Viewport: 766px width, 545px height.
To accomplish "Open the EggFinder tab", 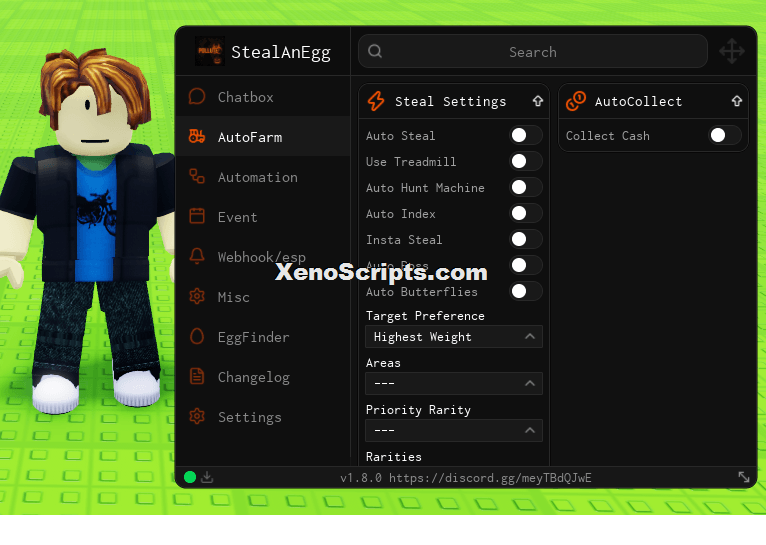I will pyautogui.click(x=263, y=337).
